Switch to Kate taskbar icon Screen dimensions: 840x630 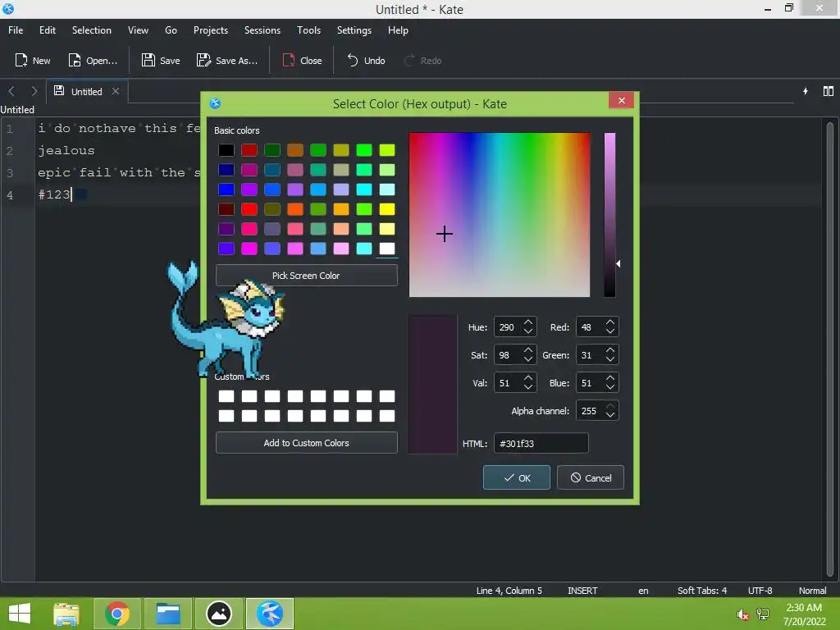point(270,614)
